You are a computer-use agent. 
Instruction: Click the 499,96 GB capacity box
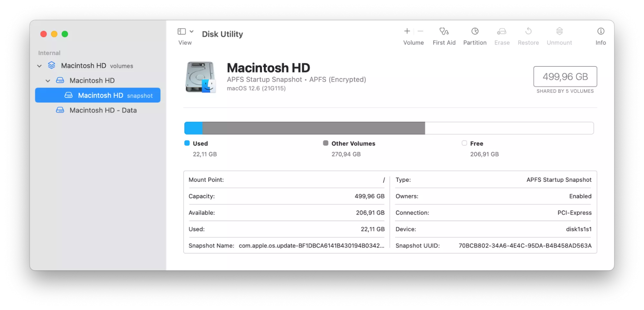click(565, 76)
